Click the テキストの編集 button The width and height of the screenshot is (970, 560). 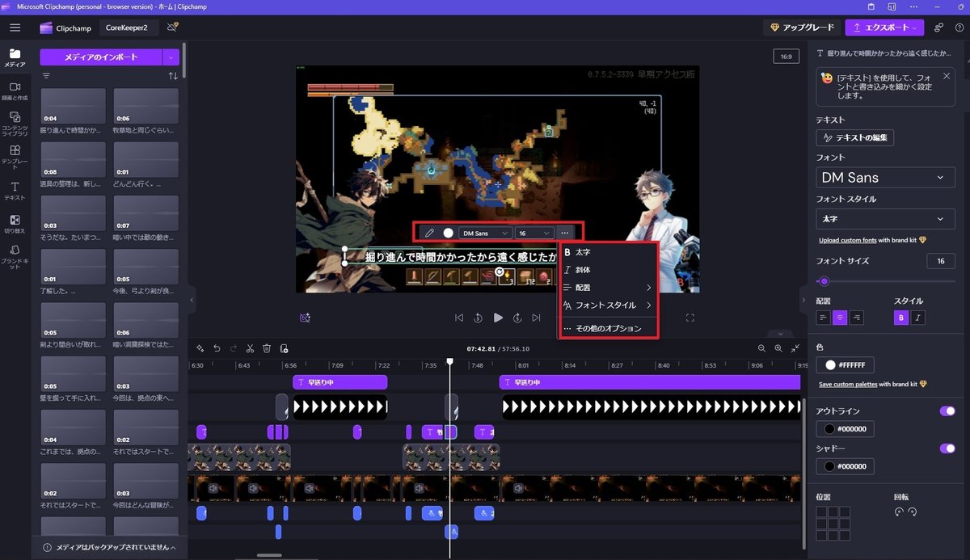pos(855,137)
